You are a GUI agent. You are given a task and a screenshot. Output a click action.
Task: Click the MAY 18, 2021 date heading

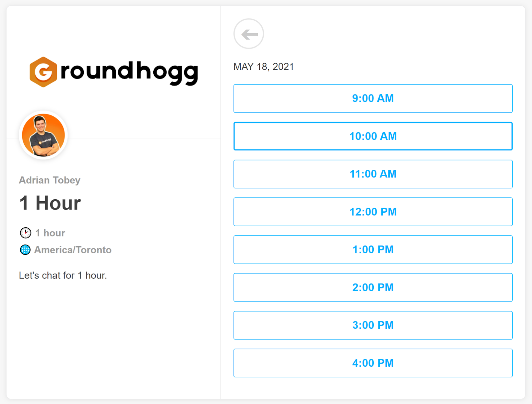pyautogui.click(x=264, y=67)
